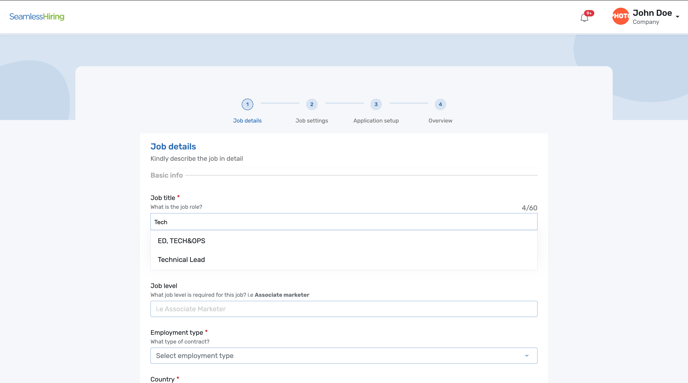This screenshot has width=688, height=383.
Task: Go to step 2 circle icon
Action: [x=312, y=104]
